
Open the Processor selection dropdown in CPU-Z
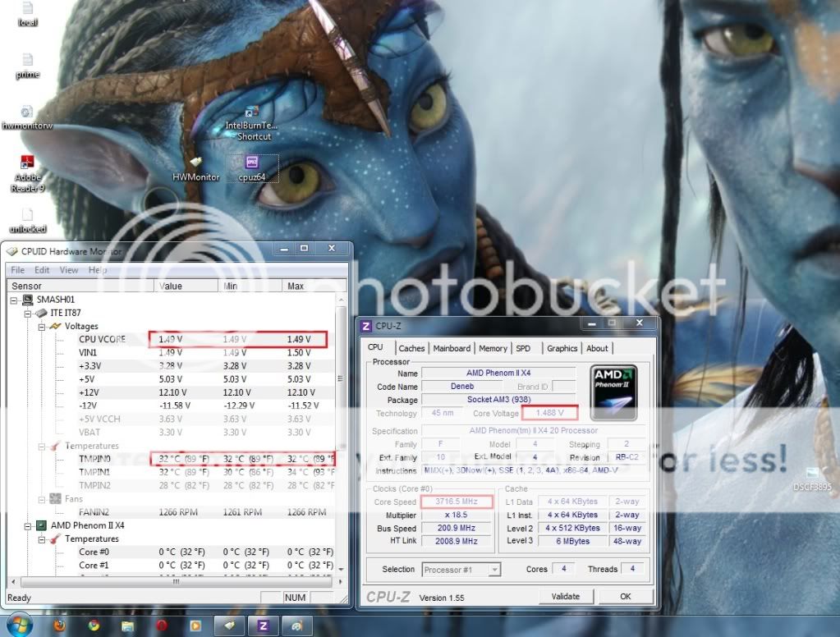coord(493,569)
